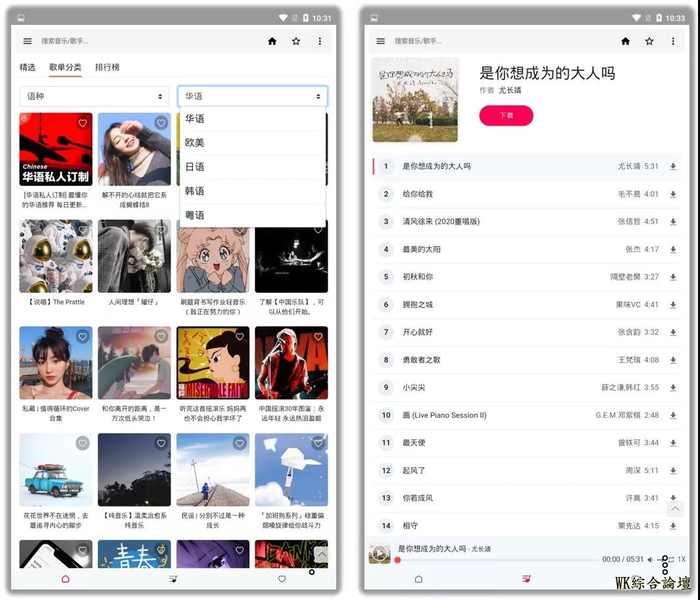
Task: Download the song 开心就好
Action: tap(673, 333)
